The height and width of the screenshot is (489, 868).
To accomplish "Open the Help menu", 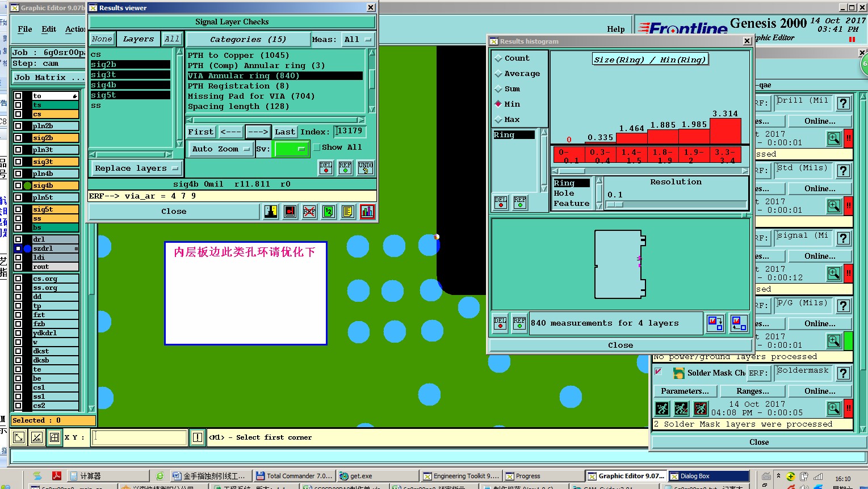I will (616, 29).
